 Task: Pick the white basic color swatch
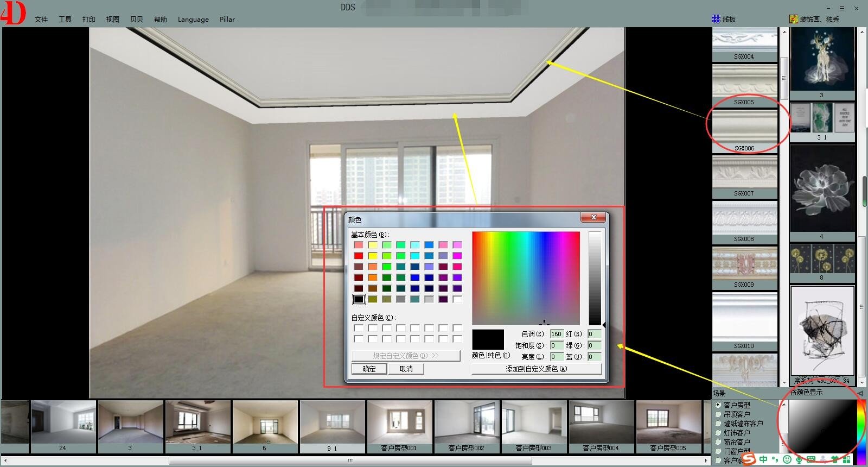[457, 299]
